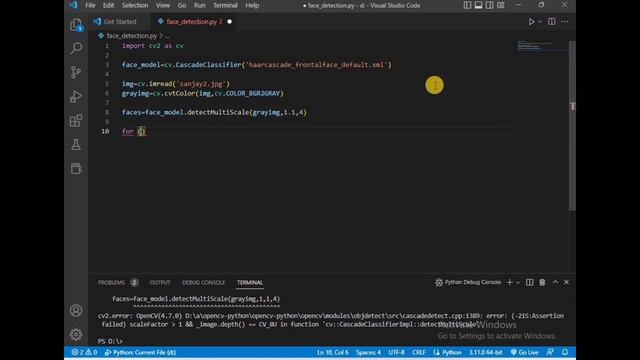Open the Customize Layout icon
640x360 pixels.
[x=500, y=5]
